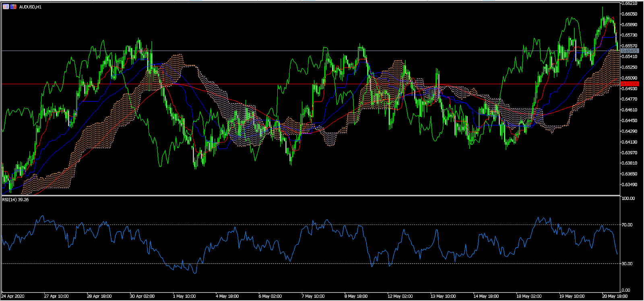644x301 pixels.
Task: Click the Depth of Market table icon
Action: [6, 7]
